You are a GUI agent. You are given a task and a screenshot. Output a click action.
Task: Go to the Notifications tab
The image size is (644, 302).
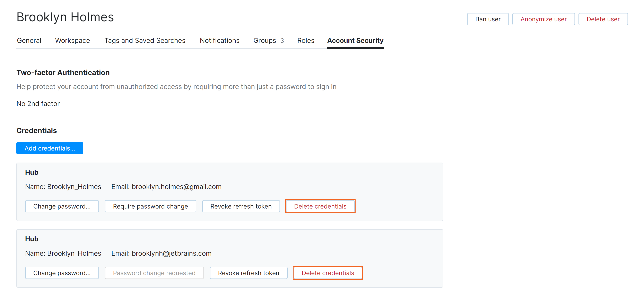[x=219, y=41]
